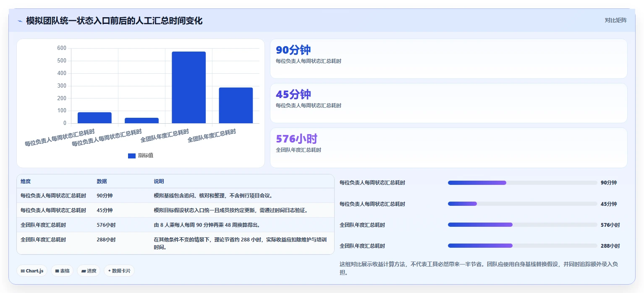The image size is (644, 293).
Task: Click the progress bar for 288小时
Action: tap(522, 246)
